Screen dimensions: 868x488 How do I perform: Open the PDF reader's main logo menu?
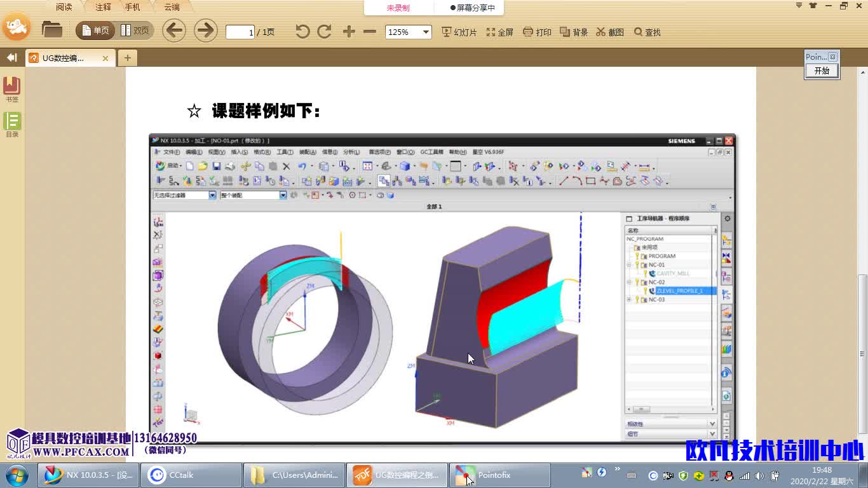click(17, 27)
